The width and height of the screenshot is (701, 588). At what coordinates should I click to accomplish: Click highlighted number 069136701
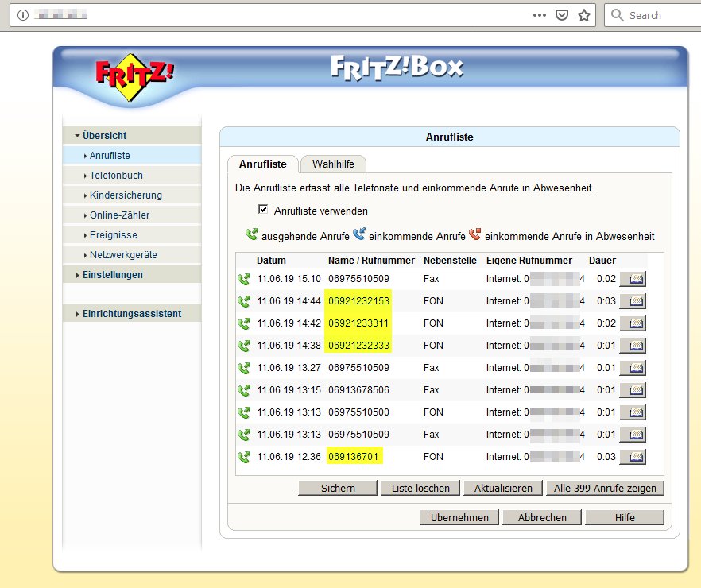[353, 457]
